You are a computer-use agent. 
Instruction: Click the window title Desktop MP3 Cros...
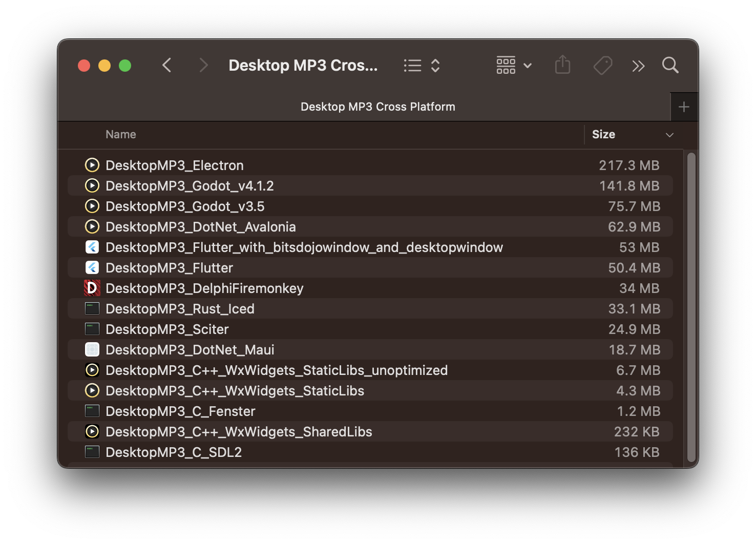point(303,66)
